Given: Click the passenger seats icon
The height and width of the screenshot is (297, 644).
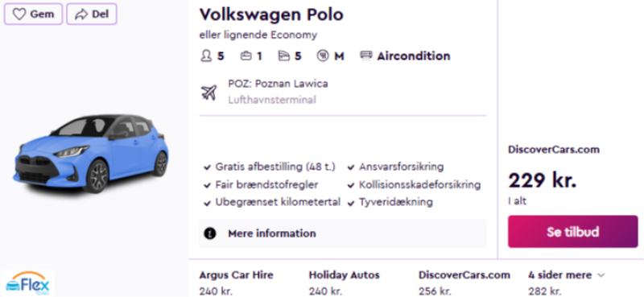Looking at the screenshot, I should 206,56.
